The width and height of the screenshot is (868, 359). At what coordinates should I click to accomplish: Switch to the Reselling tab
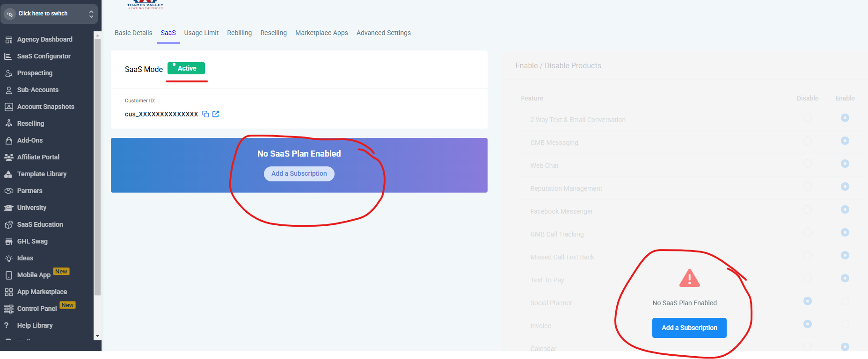pos(274,33)
